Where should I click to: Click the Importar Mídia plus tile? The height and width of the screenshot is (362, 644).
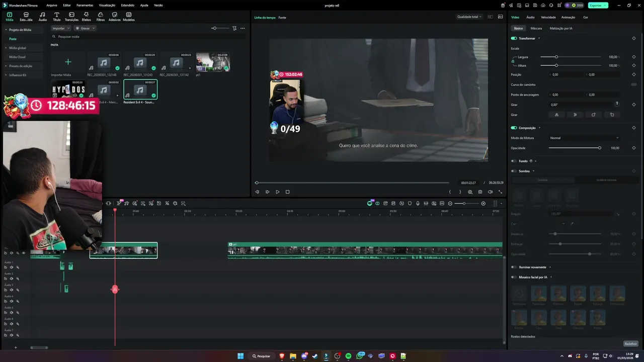click(x=68, y=62)
